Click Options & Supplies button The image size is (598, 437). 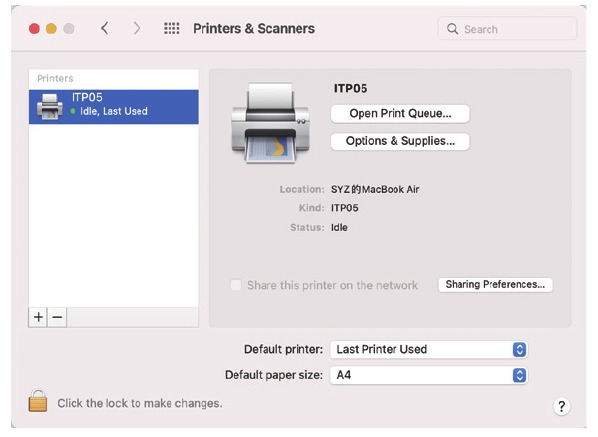[400, 141]
